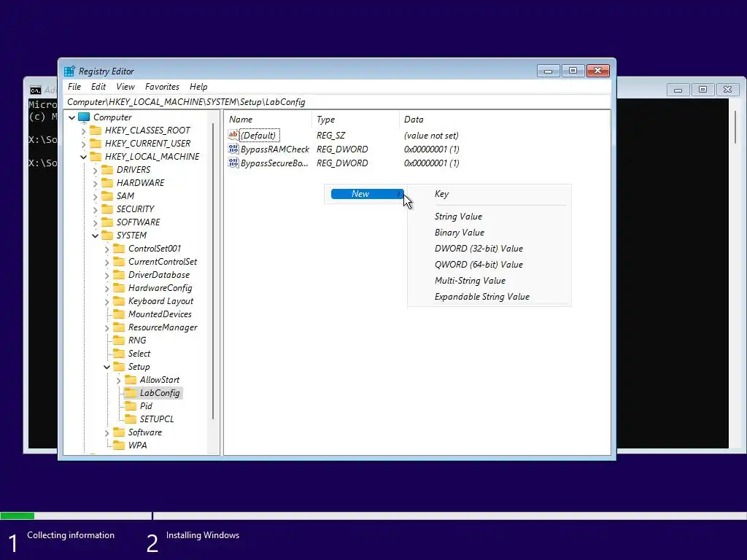Select the SETUPCL key in tree
This screenshot has width=747, height=560.
157,419
